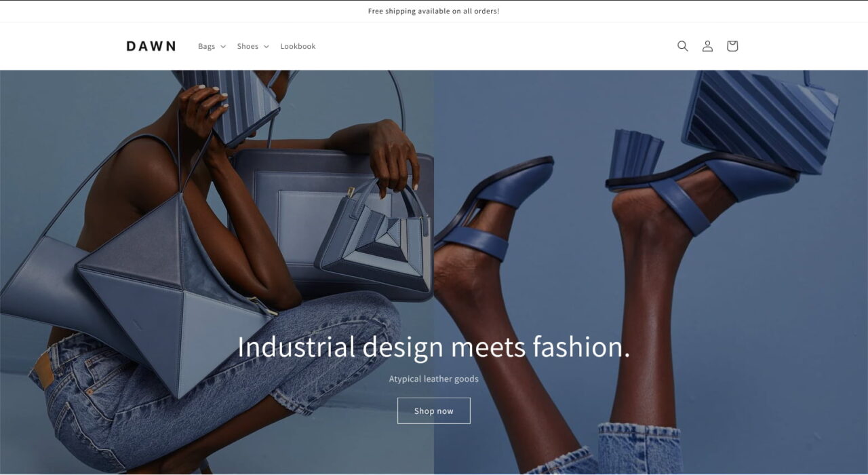Image resolution: width=868 pixels, height=475 pixels.
Task: Click the DAWN store logo
Action: [x=151, y=46]
